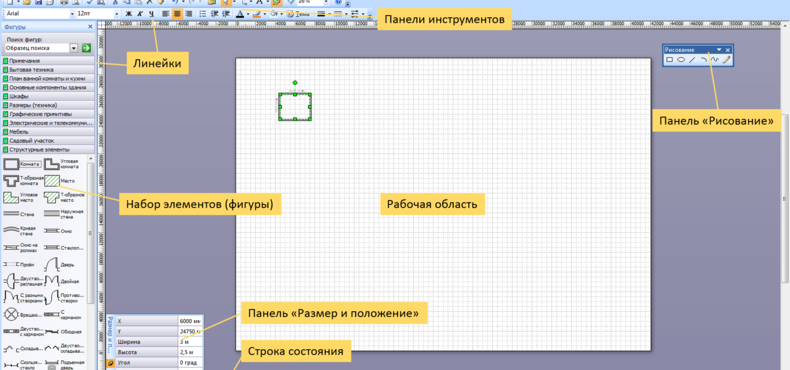The width and height of the screenshot is (790, 370).
Task: Pick the Т-образная комната shape
Action: point(22,180)
